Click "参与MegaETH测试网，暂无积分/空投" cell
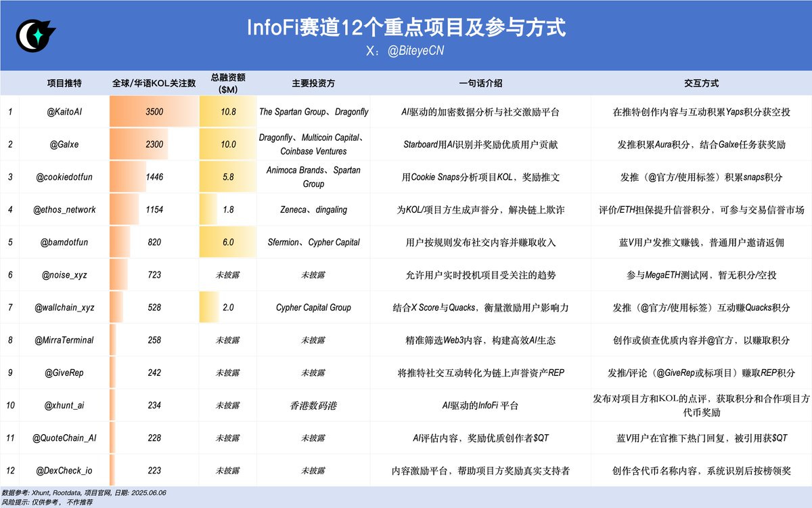 pos(701,274)
